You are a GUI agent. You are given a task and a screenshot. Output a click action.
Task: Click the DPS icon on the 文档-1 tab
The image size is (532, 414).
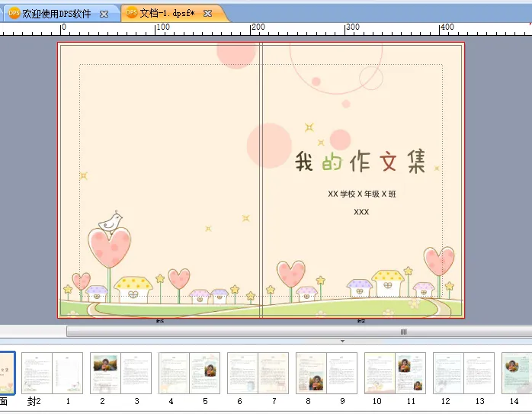[131, 12]
